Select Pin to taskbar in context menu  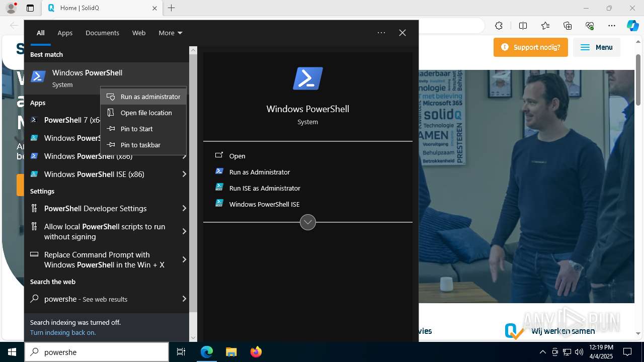(x=143, y=145)
